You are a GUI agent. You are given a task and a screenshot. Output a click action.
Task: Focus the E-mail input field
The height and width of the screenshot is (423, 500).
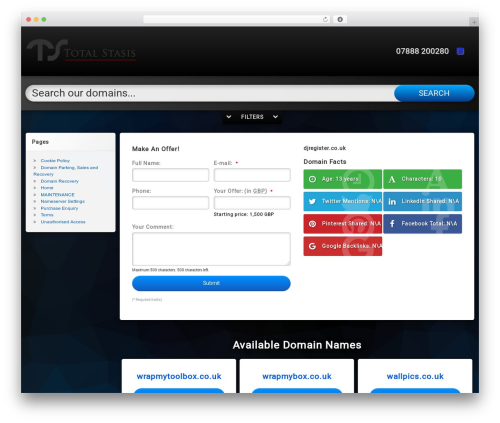coord(252,175)
